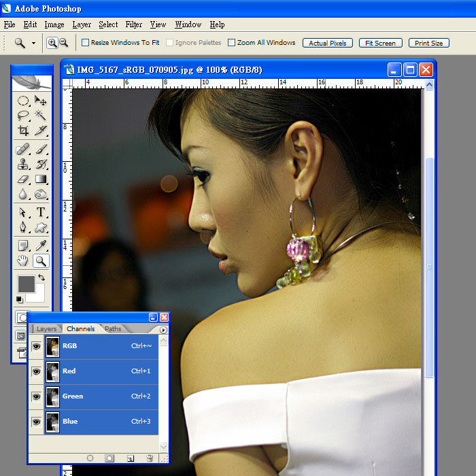The width and height of the screenshot is (476, 476).
Task: Open the Zoom tool preset picker dropdown
Action: click(33, 43)
